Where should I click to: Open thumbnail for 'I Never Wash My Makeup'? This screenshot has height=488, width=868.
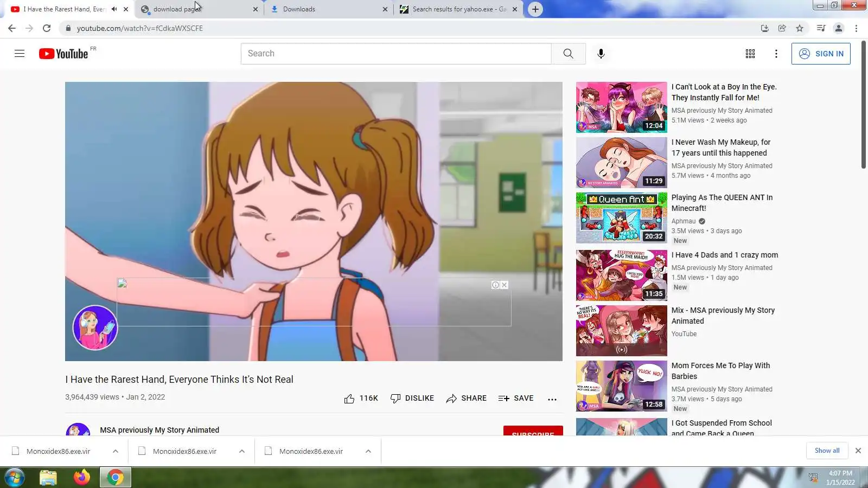point(622,163)
